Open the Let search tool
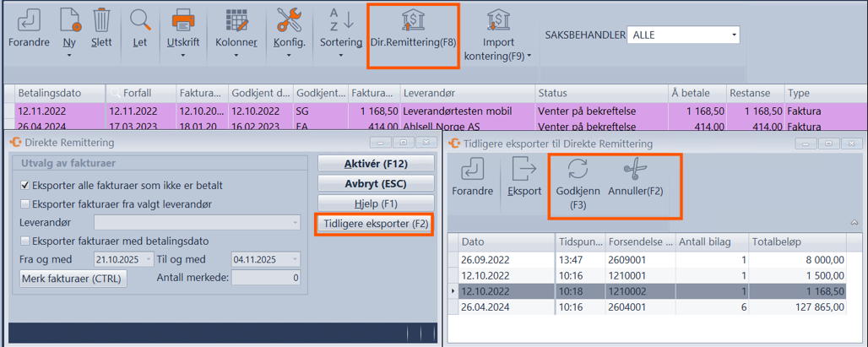The height and width of the screenshot is (347, 868). click(140, 20)
